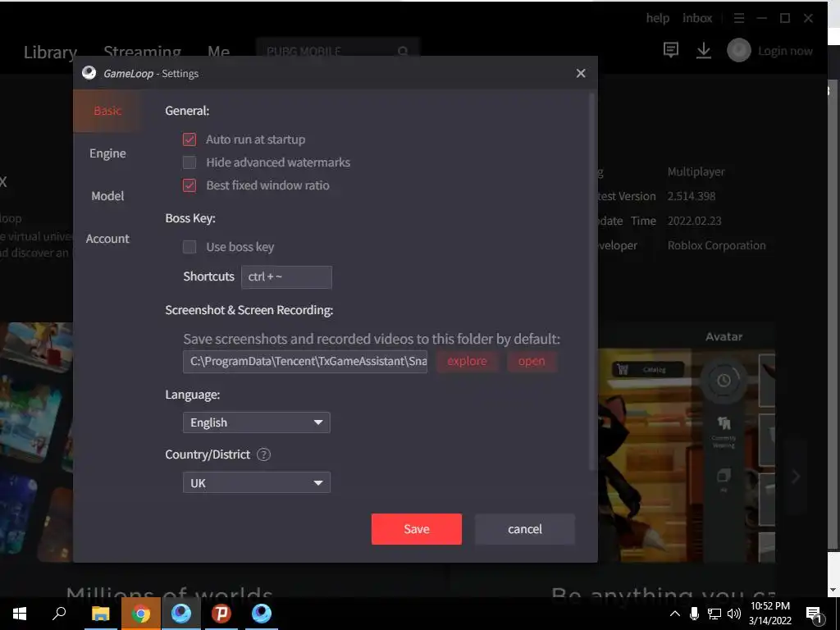Image resolution: width=840 pixels, height=630 pixels.
Task: Click network icon in system tray
Action: point(714,614)
